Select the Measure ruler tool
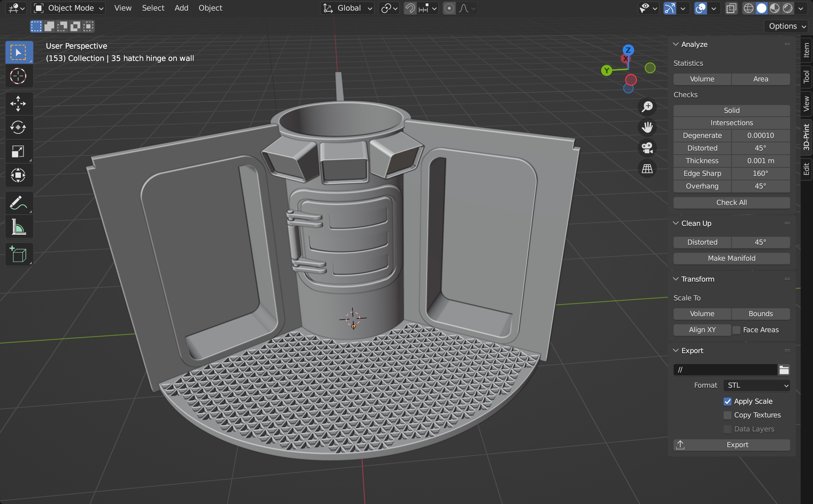Viewport: 813px width, 504px height. click(x=19, y=227)
